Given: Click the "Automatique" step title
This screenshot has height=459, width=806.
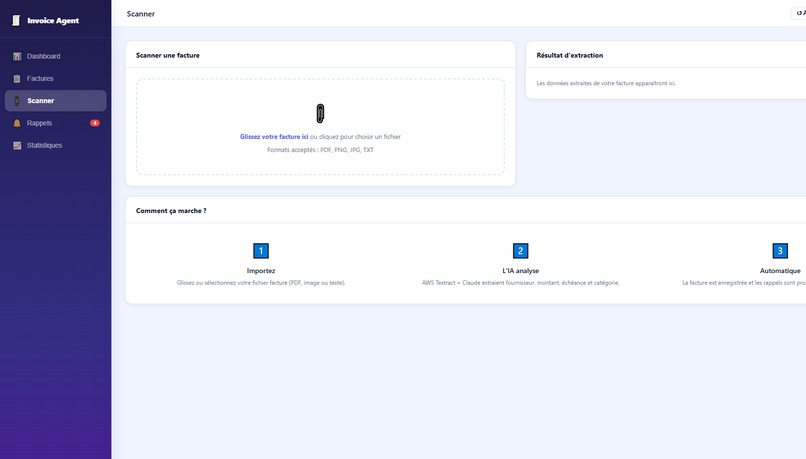Looking at the screenshot, I should click(780, 271).
